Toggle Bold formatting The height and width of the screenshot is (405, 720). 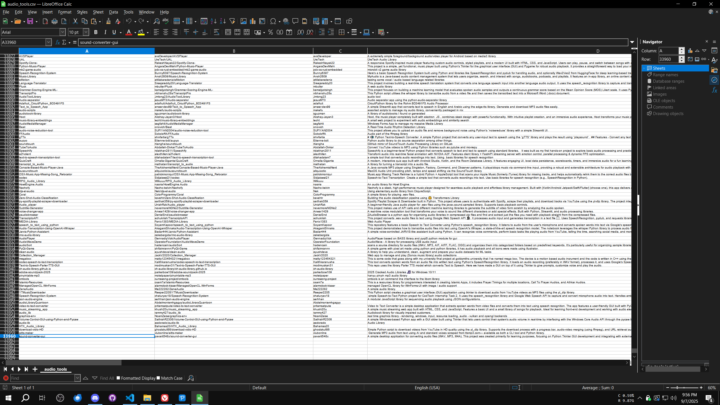96,32
